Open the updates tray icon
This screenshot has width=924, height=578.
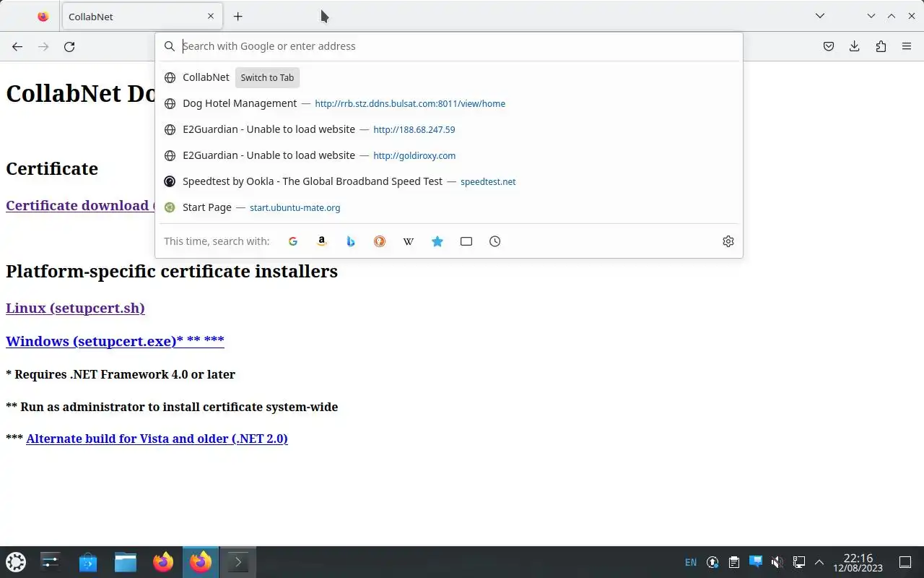pos(712,562)
